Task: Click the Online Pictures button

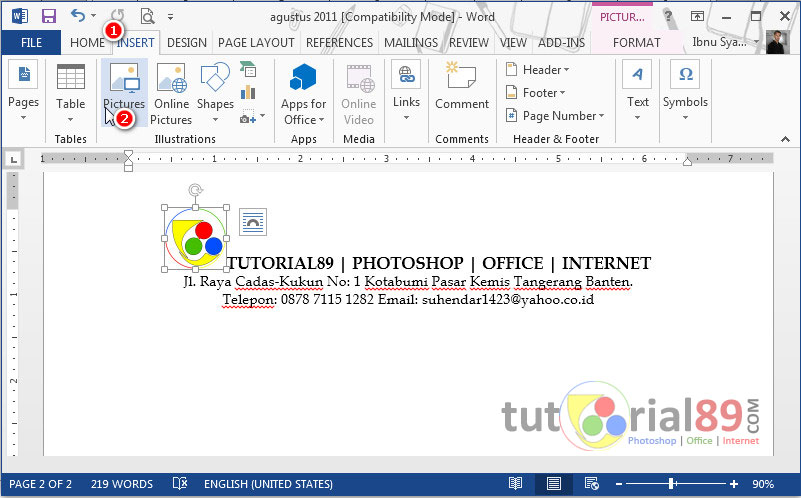Action: pos(171,94)
